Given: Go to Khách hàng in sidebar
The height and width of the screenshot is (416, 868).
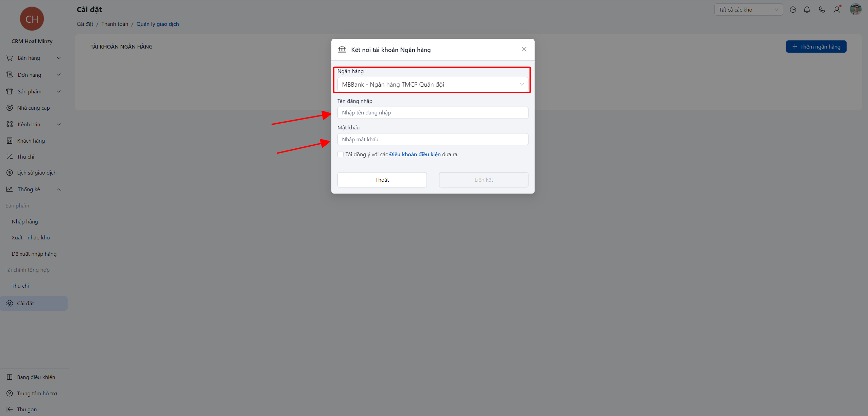Looking at the screenshot, I should point(31,141).
